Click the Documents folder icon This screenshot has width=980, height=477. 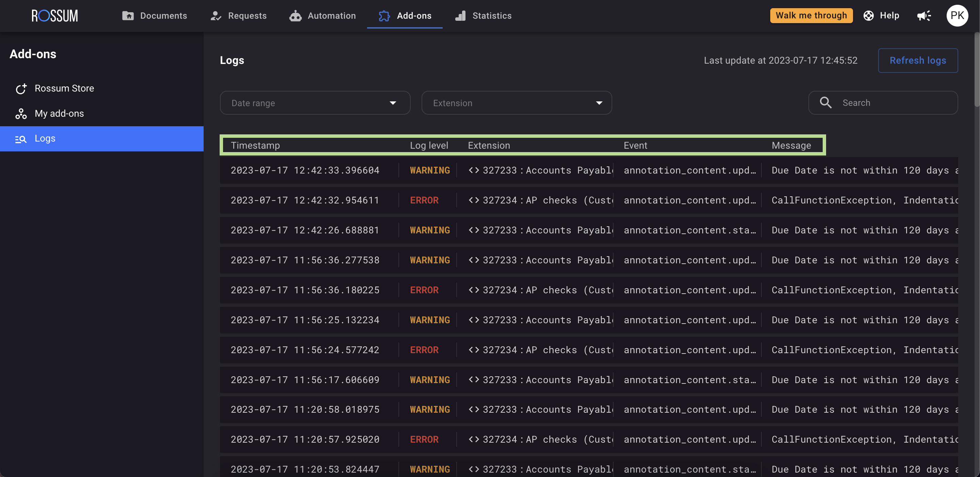[x=128, y=16]
